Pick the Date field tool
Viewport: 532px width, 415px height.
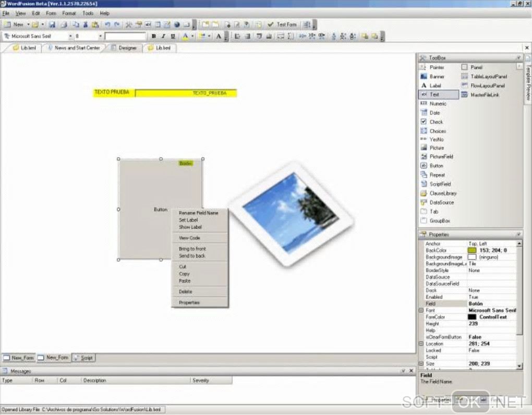coord(430,113)
